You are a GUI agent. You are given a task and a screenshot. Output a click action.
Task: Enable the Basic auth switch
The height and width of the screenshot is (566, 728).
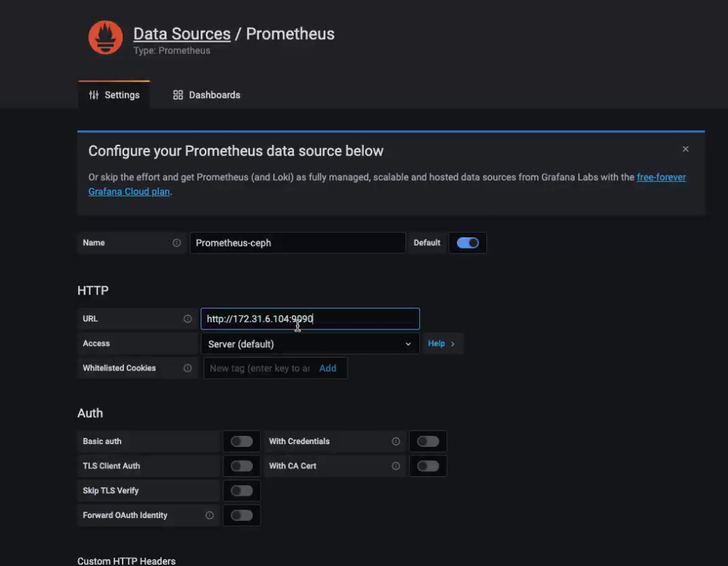tap(242, 441)
